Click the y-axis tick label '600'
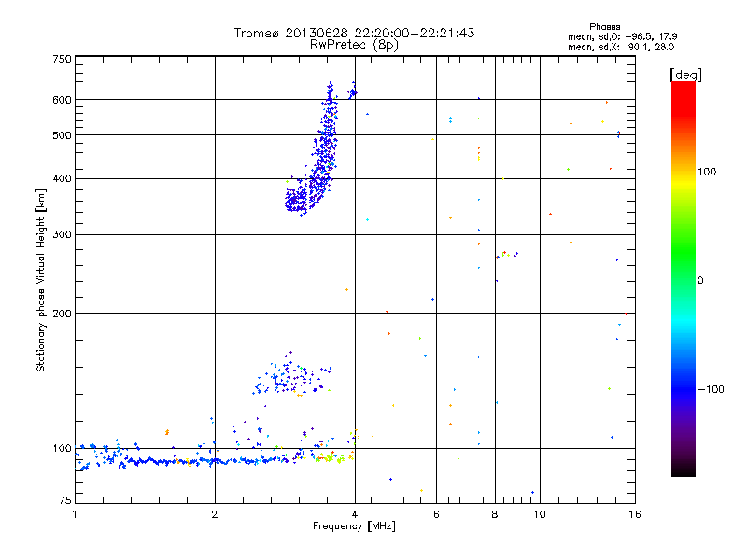The image size is (747, 560). click(x=62, y=100)
